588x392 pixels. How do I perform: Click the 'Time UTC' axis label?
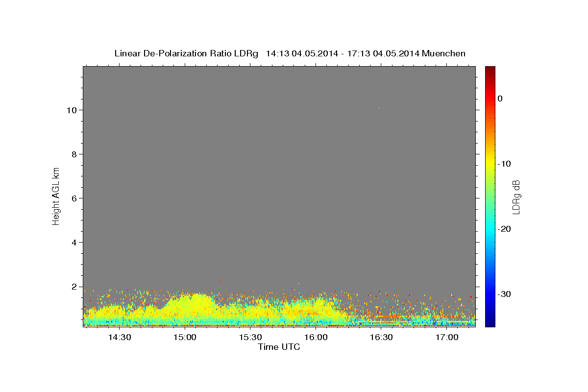click(279, 347)
